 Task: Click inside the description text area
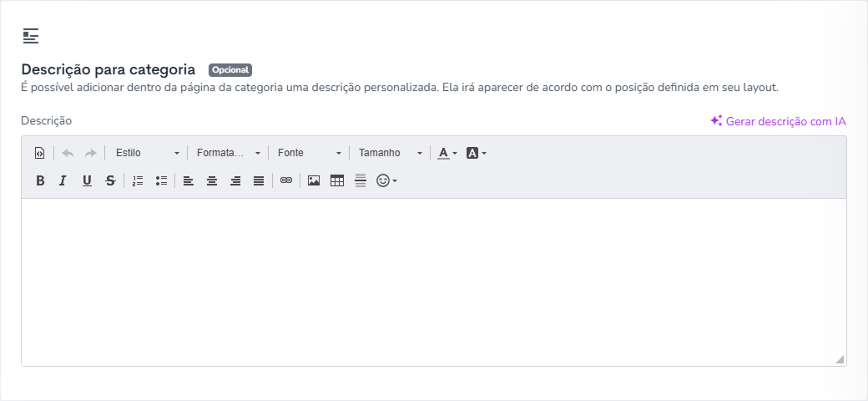[x=433, y=282]
